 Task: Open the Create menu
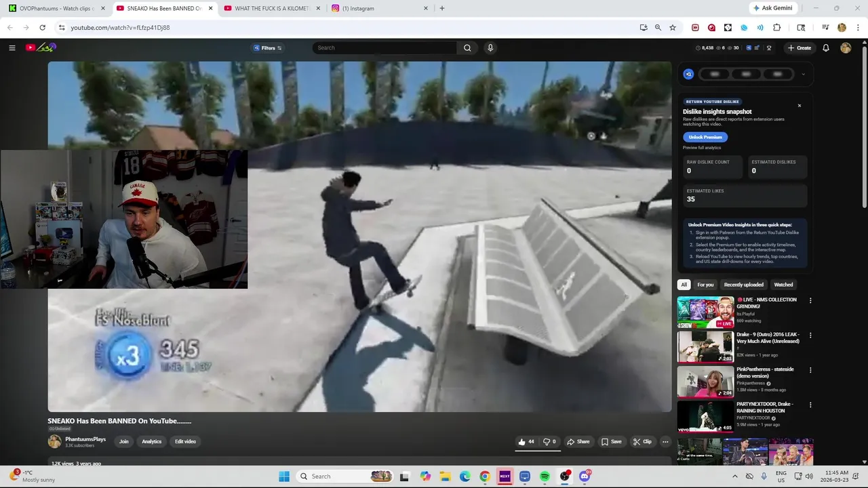coord(800,48)
